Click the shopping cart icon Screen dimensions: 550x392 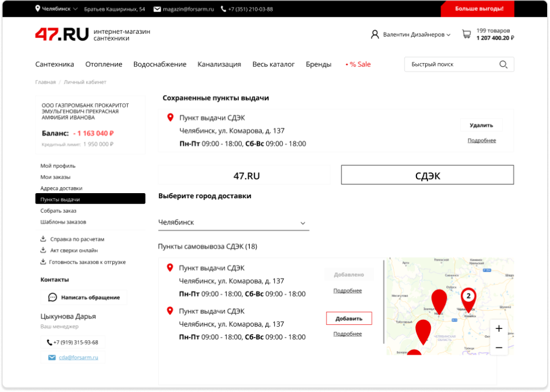(x=466, y=34)
